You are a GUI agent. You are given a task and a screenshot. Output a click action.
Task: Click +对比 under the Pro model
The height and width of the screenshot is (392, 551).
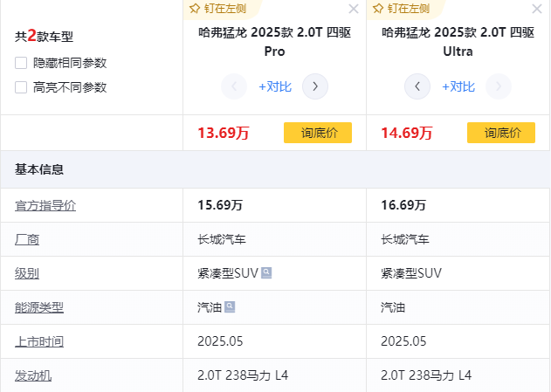[x=275, y=86]
